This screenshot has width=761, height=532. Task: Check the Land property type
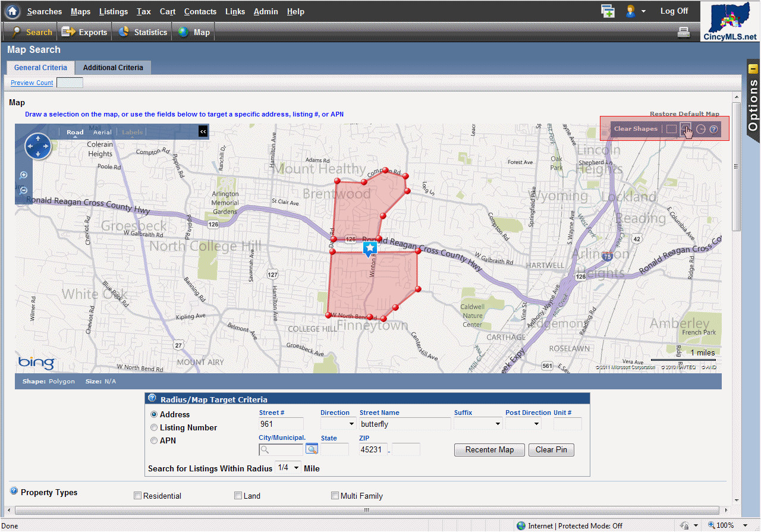click(238, 496)
